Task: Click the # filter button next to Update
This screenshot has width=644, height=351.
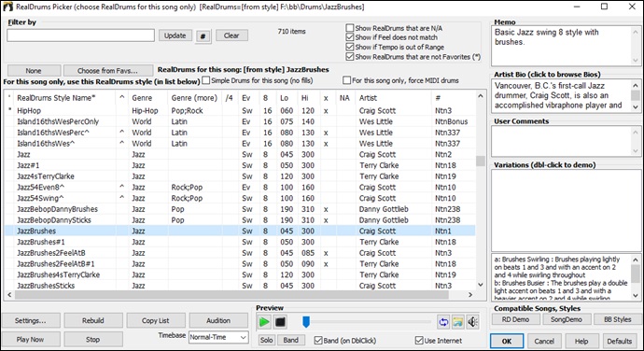Action: pyautogui.click(x=203, y=36)
